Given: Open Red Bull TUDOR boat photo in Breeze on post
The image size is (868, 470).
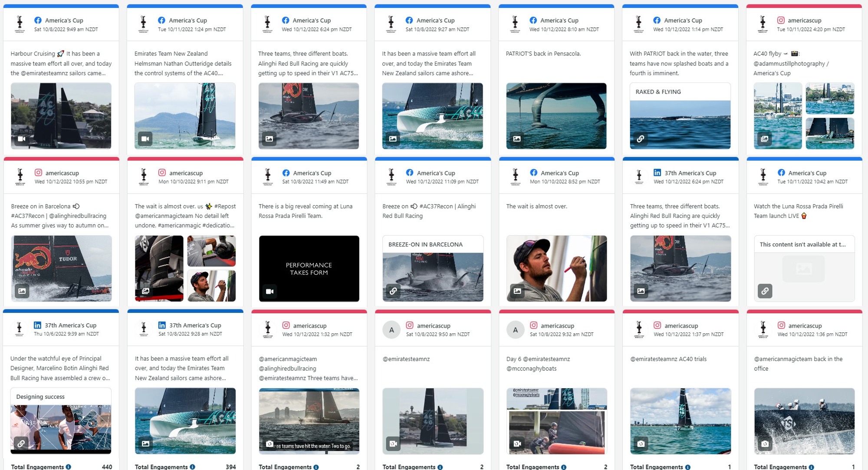Looking at the screenshot, I should click(62, 269).
